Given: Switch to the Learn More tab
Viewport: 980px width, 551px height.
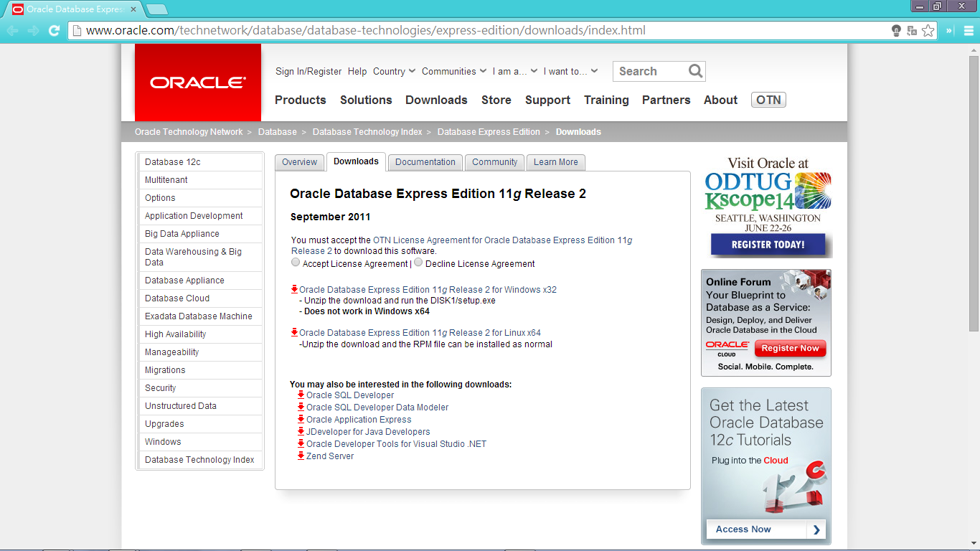Looking at the screenshot, I should (556, 162).
